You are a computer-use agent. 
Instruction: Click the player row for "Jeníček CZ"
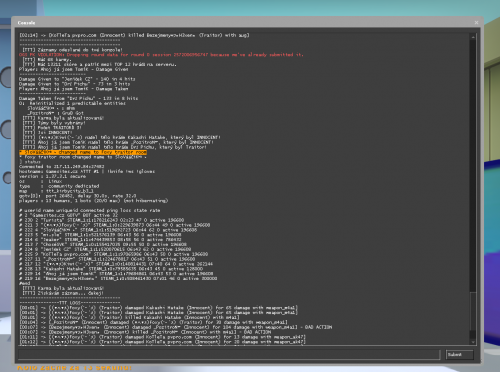click(105, 249)
